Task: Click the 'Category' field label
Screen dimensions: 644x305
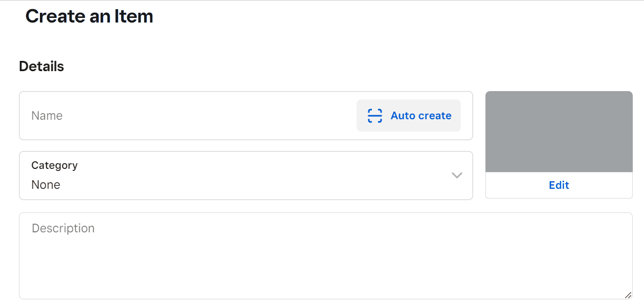Action: click(x=54, y=165)
